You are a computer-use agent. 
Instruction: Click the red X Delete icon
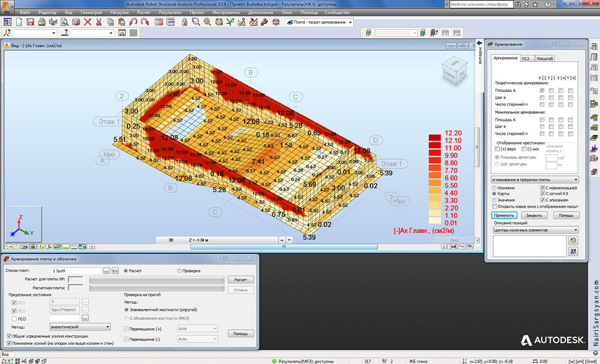point(87,22)
